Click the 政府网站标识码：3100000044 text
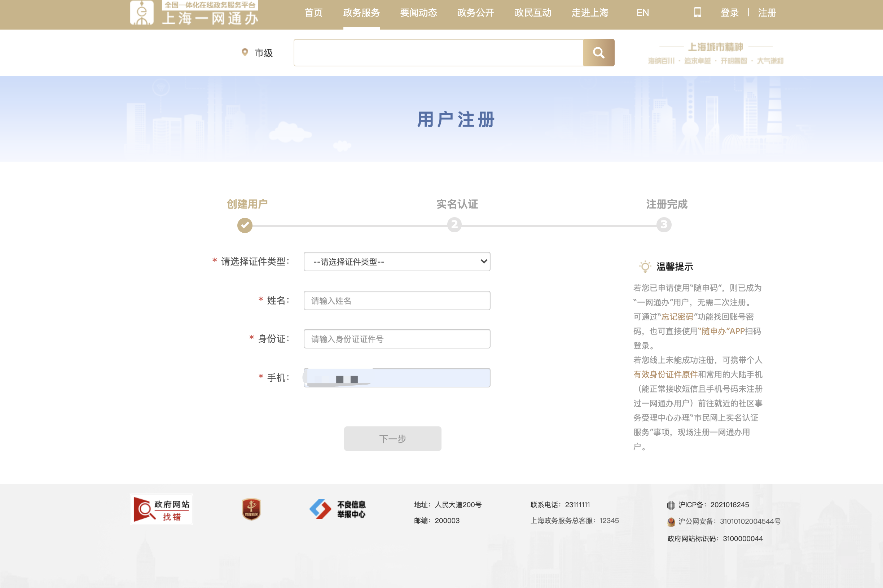This screenshot has height=588, width=883. pos(715,539)
